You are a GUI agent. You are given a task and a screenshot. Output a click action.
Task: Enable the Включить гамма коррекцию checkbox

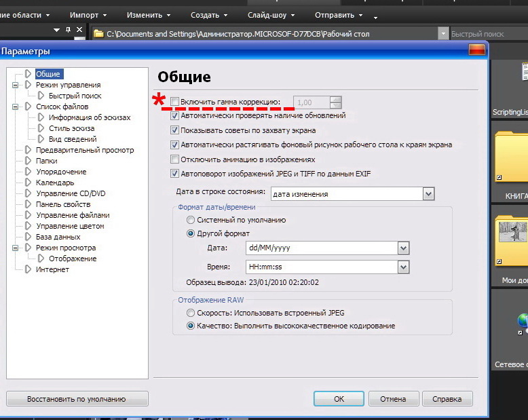tap(175, 102)
